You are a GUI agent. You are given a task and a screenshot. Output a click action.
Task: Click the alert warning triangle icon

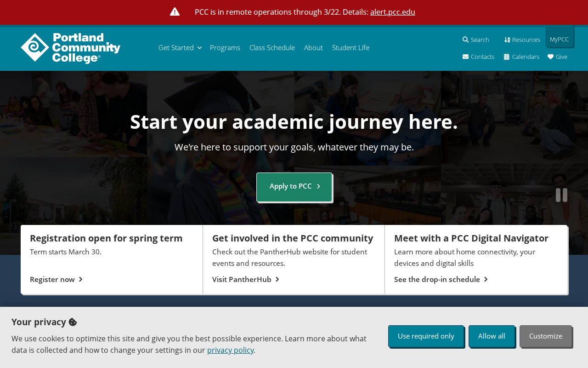tap(175, 12)
